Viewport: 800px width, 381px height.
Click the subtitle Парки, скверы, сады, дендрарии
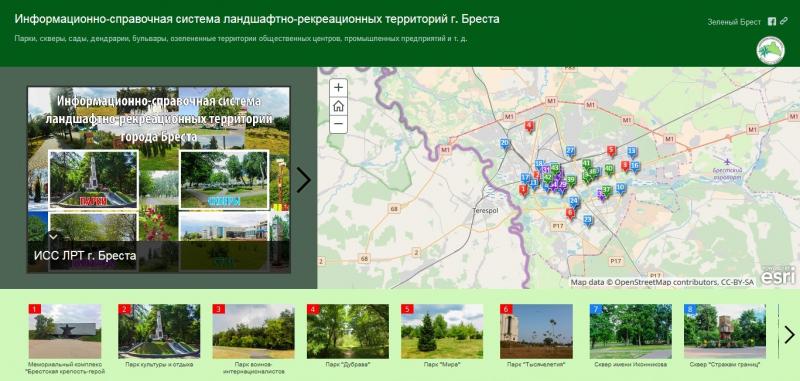[241, 38]
